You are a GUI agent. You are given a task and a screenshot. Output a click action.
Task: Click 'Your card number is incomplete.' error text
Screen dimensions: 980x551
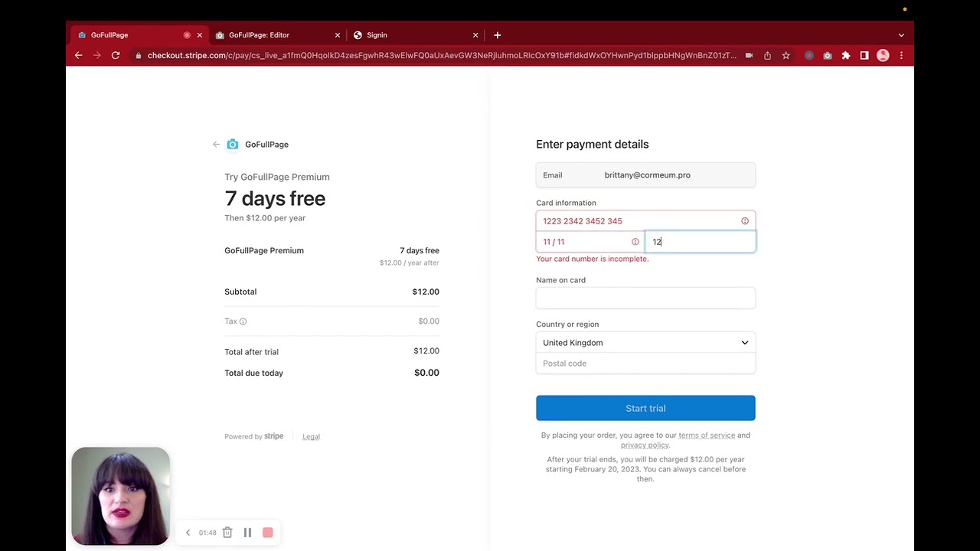[x=592, y=259]
